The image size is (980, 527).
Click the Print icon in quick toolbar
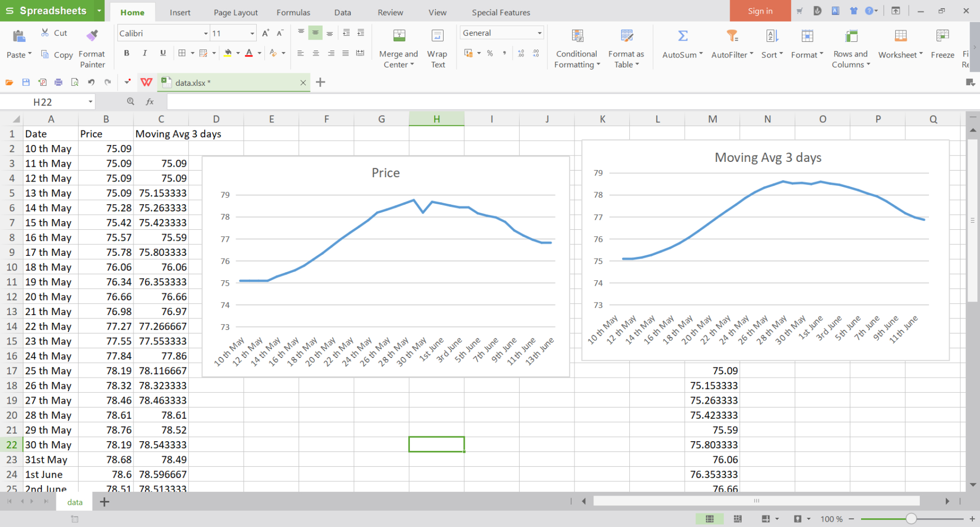pyautogui.click(x=58, y=83)
